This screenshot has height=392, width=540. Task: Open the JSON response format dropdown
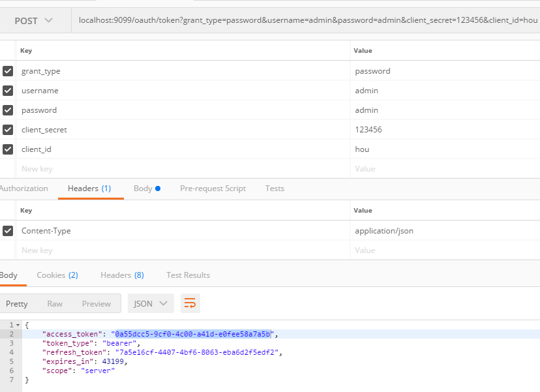150,303
